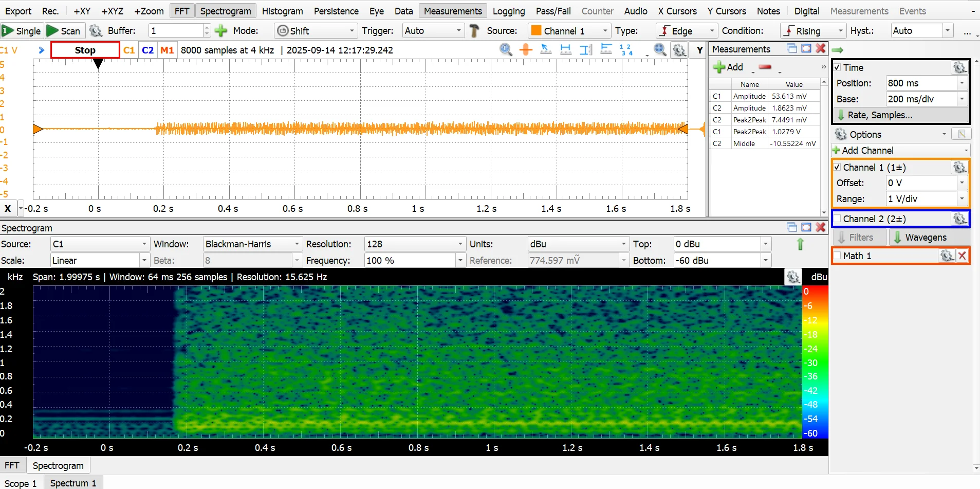
Task: Toggle the Time checkbox
Action: coord(838,67)
